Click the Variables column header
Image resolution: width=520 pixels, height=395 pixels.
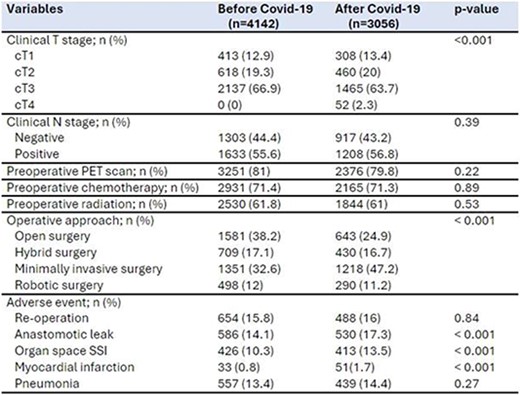click(x=35, y=9)
